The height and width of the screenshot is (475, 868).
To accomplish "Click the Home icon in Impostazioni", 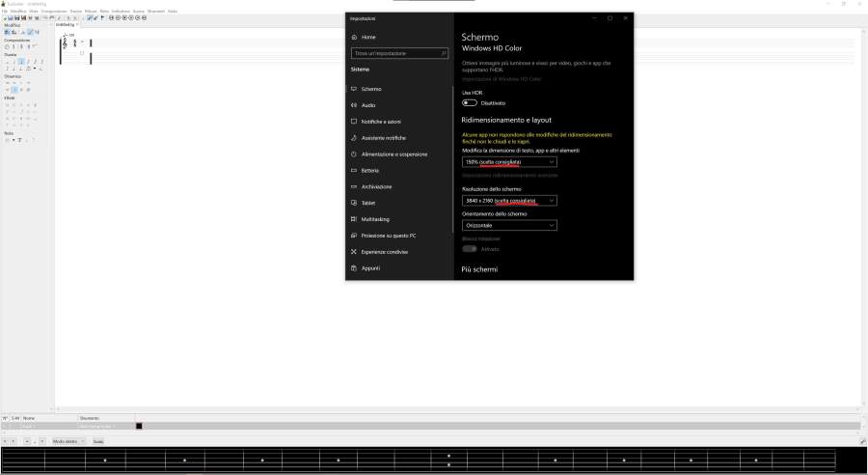I will pyautogui.click(x=355, y=37).
